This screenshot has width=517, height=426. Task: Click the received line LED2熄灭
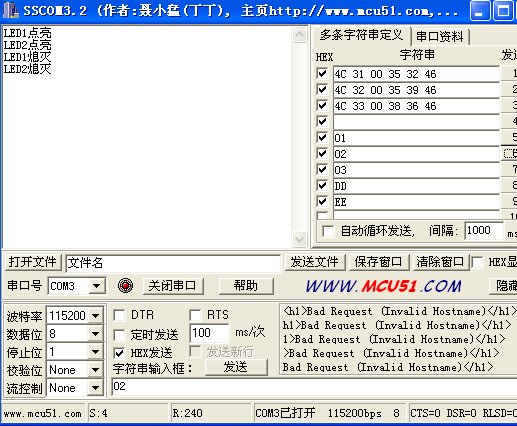(28, 69)
